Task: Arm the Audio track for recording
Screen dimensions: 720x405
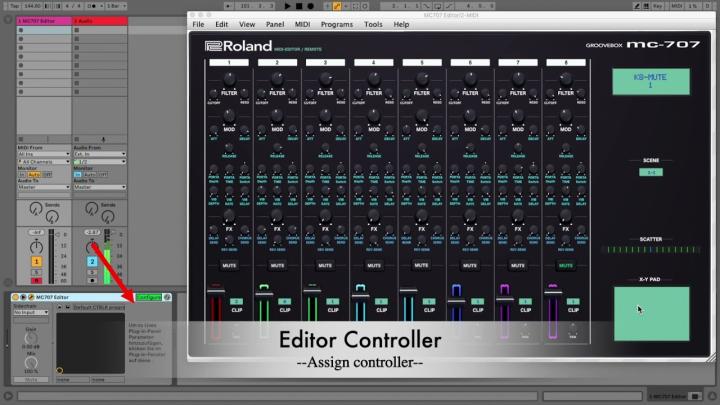Action: pos(92,280)
